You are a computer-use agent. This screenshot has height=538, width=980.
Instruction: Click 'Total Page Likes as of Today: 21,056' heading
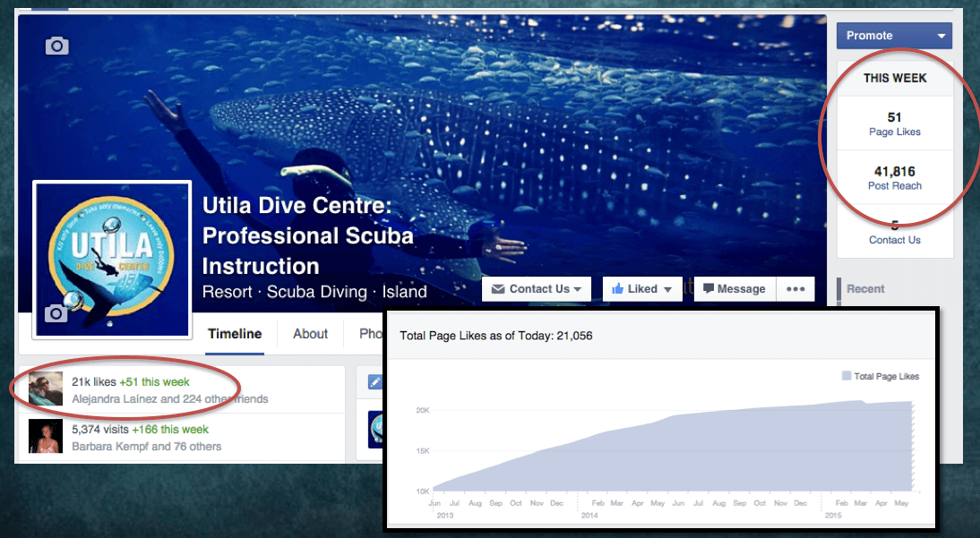pos(496,336)
